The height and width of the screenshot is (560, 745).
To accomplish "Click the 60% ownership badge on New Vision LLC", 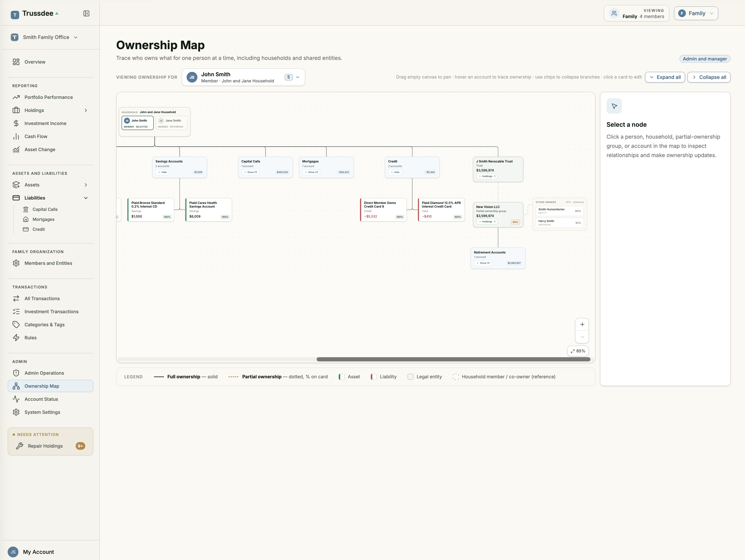I will [x=515, y=222].
